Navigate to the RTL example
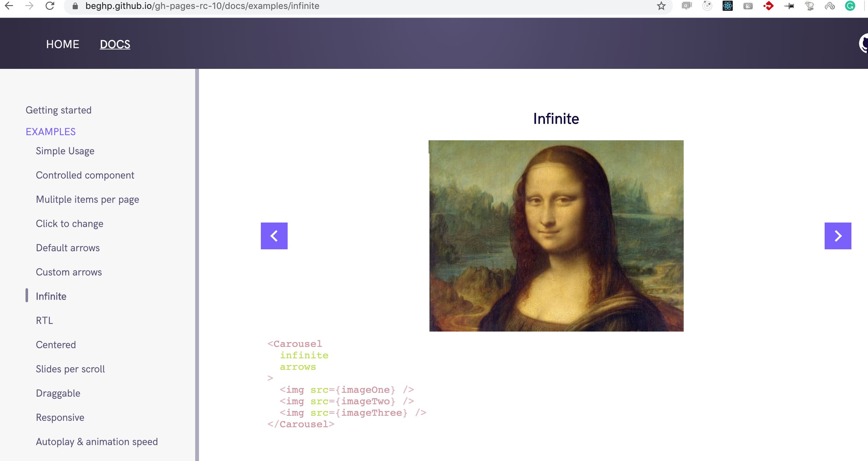Screen dimensions: 868x461 pyautogui.click(x=44, y=320)
